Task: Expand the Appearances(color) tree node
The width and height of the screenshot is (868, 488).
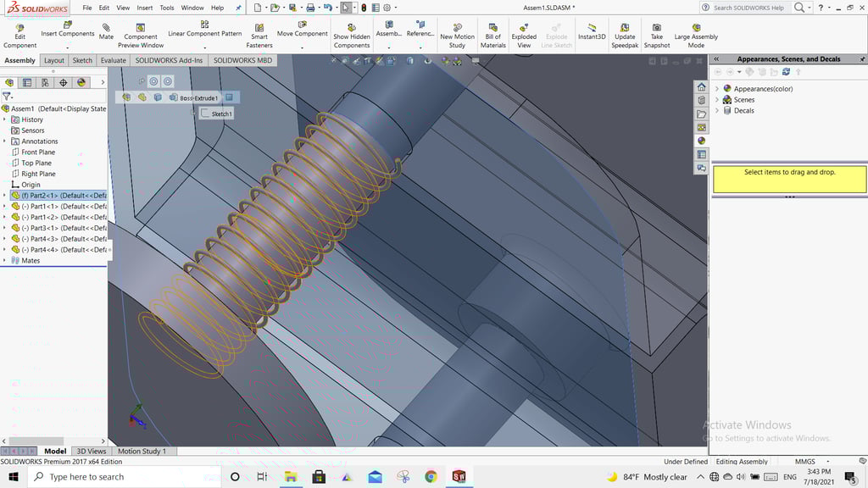Action: click(x=717, y=89)
